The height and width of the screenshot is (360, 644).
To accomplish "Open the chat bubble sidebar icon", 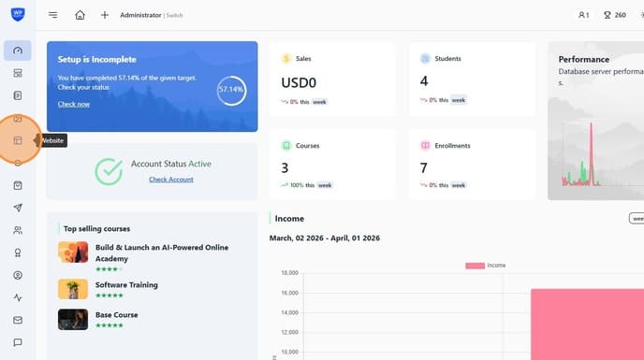I will (18, 342).
